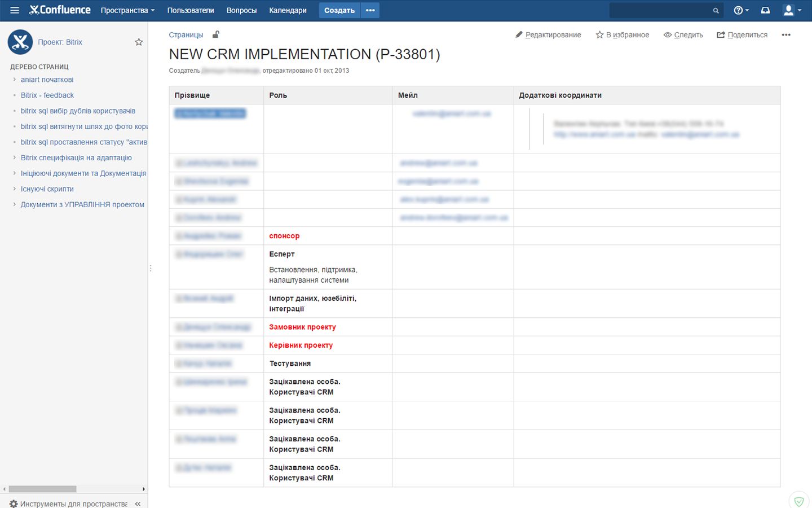This screenshot has height=508, width=812.
Task: Click the highlighted user name in first row
Action: tap(210, 113)
